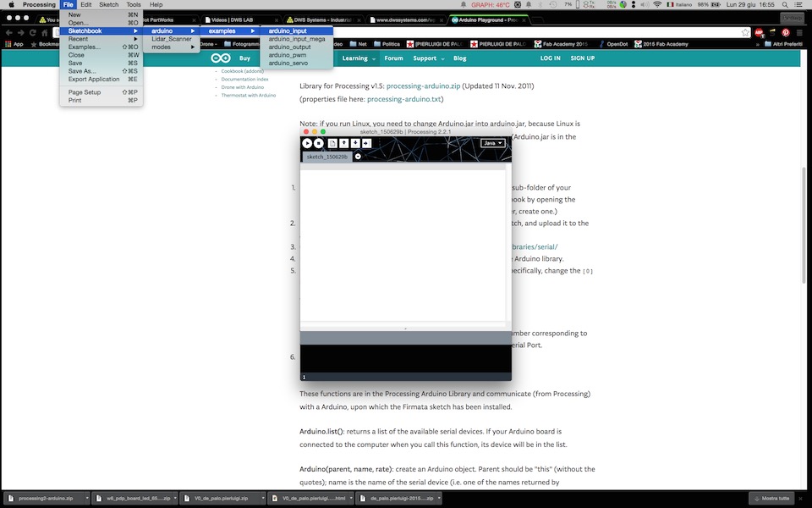Click the Thermostat with Arduino sidebar link
Viewport: 812px width, 508px height.
(248, 96)
